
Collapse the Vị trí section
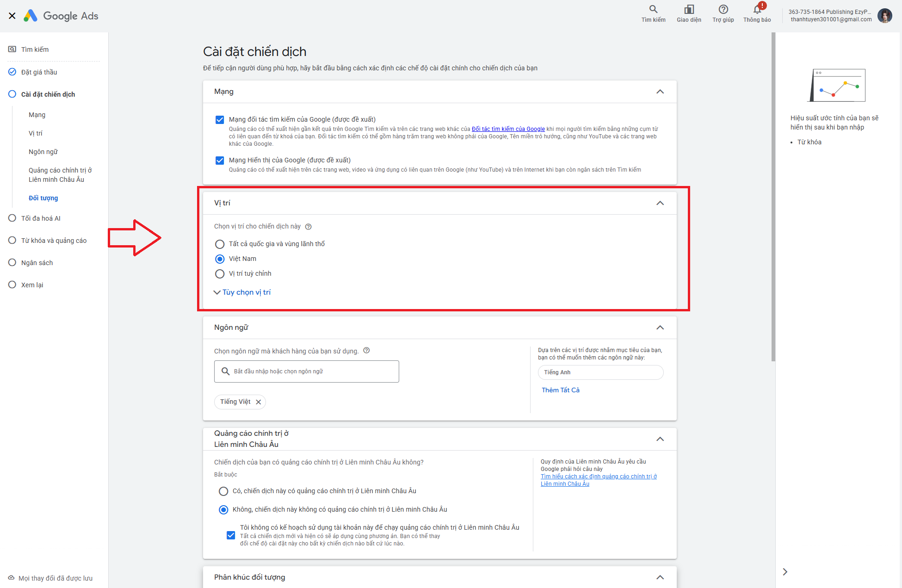[x=660, y=203]
